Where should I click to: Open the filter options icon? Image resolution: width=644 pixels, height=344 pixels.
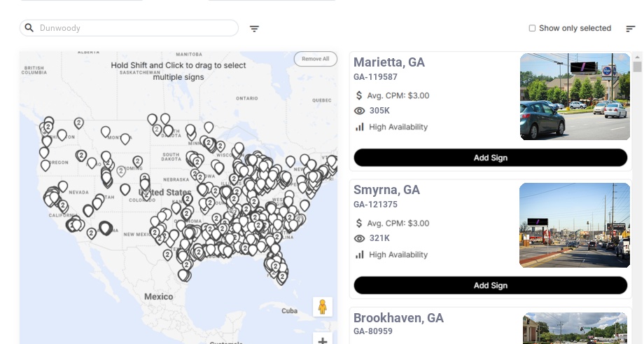point(254,29)
